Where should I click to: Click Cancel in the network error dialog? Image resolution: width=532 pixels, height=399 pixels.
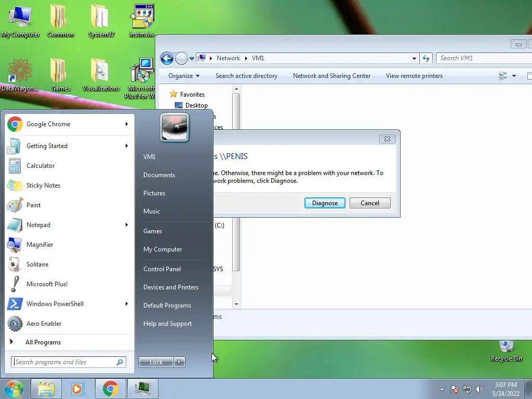click(x=370, y=203)
